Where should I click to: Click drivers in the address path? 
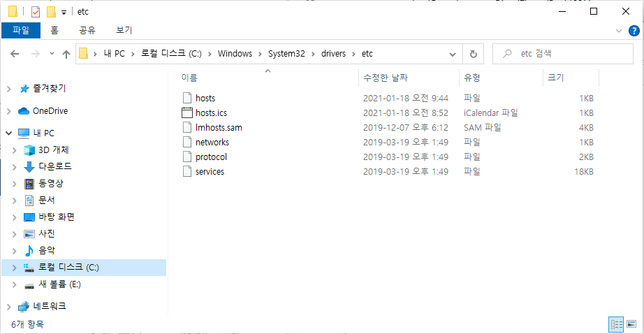(333, 54)
